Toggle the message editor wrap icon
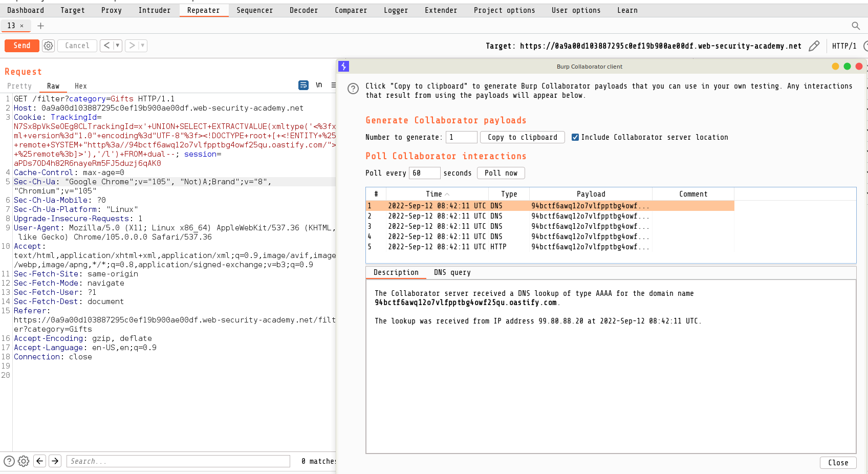The width and height of the screenshot is (868, 474). [303, 85]
